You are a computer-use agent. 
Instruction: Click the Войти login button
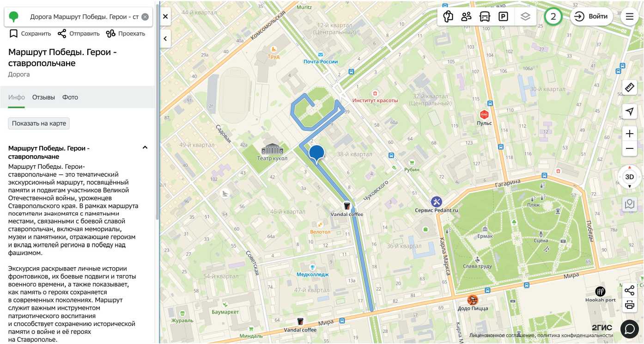point(592,17)
